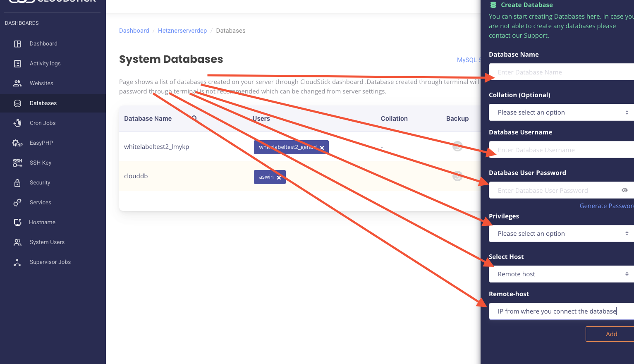Click clouddb's backup icon
The width and height of the screenshot is (634, 364).
[457, 176]
